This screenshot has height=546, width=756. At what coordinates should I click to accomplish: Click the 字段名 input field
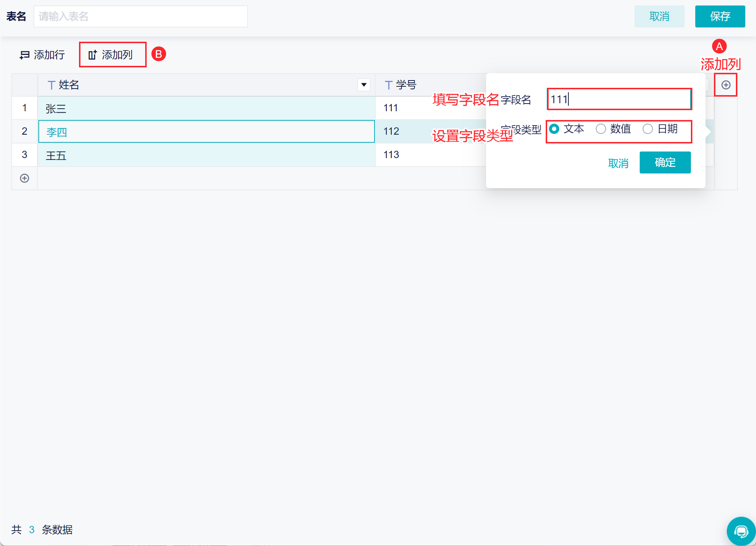pos(619,99)
